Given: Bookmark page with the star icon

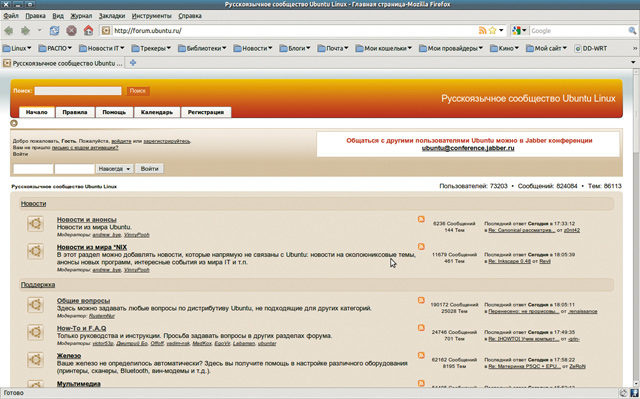Looking at the screenshot, I should [493, 31].
